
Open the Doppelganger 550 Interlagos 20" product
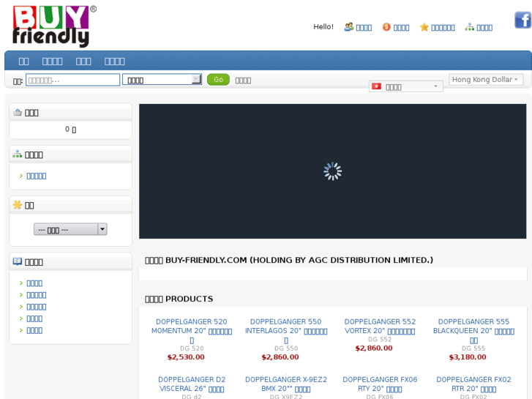click(286, 331)
